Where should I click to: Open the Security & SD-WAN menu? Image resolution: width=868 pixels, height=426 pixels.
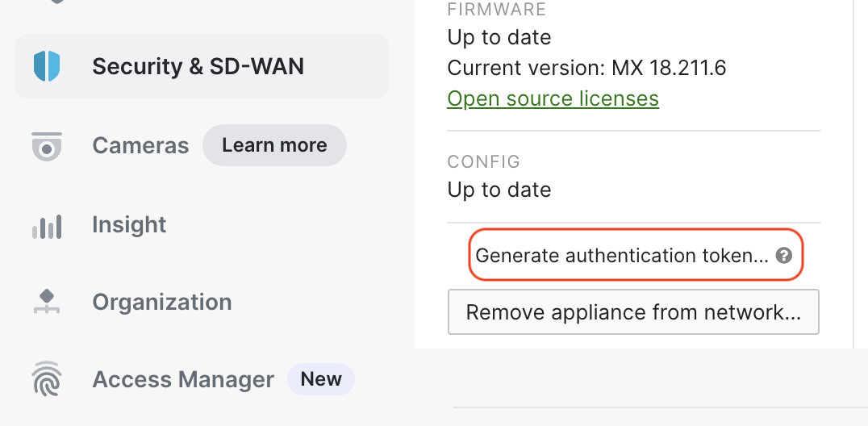202,66
